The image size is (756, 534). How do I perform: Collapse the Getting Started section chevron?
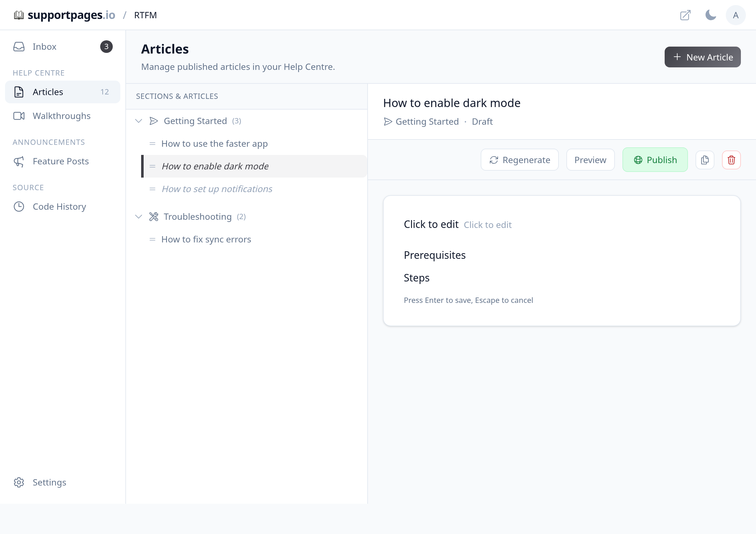(x=139, y=121)
